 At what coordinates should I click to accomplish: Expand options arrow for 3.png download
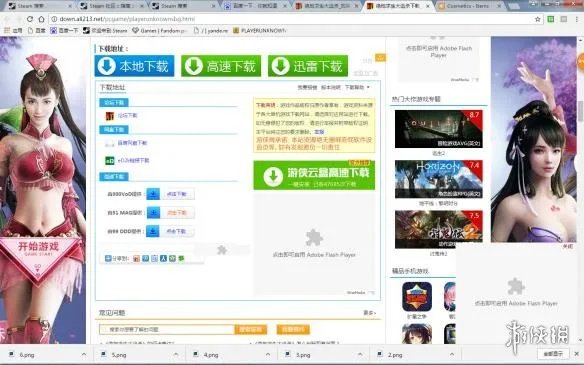point(360,355)
